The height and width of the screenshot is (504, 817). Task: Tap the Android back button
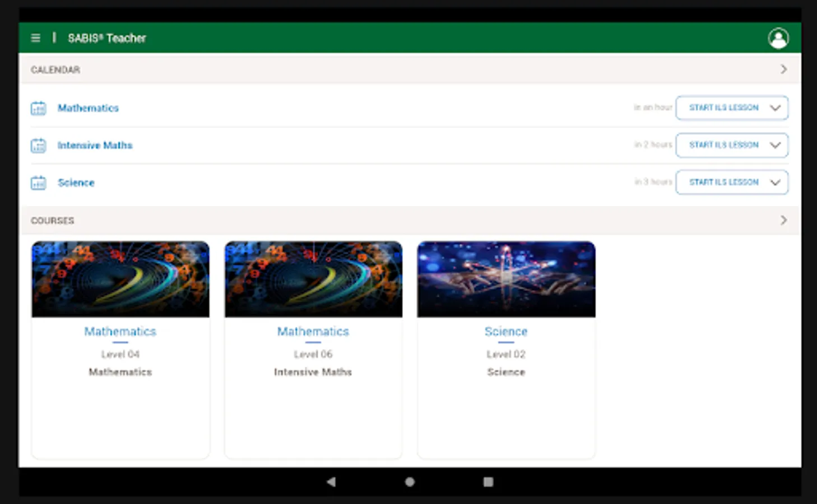(x=331, y=482)
